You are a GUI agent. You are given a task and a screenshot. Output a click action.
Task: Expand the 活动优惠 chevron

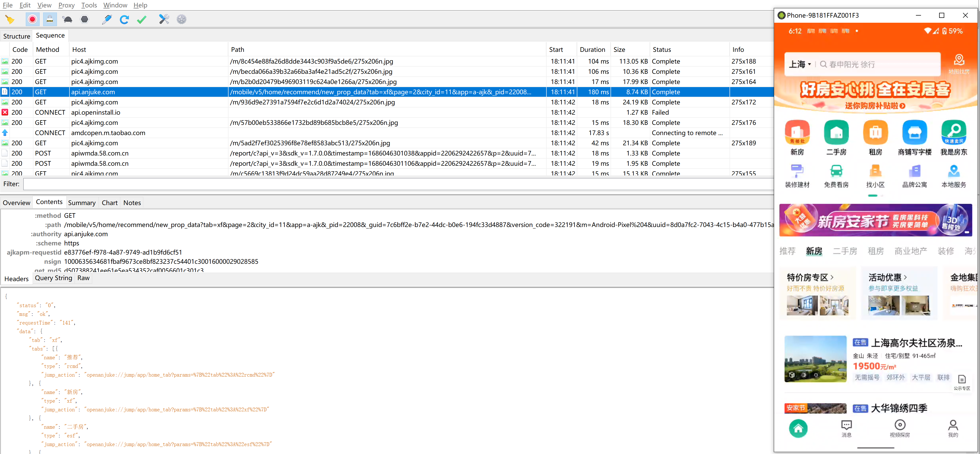(x=905, y=277)
